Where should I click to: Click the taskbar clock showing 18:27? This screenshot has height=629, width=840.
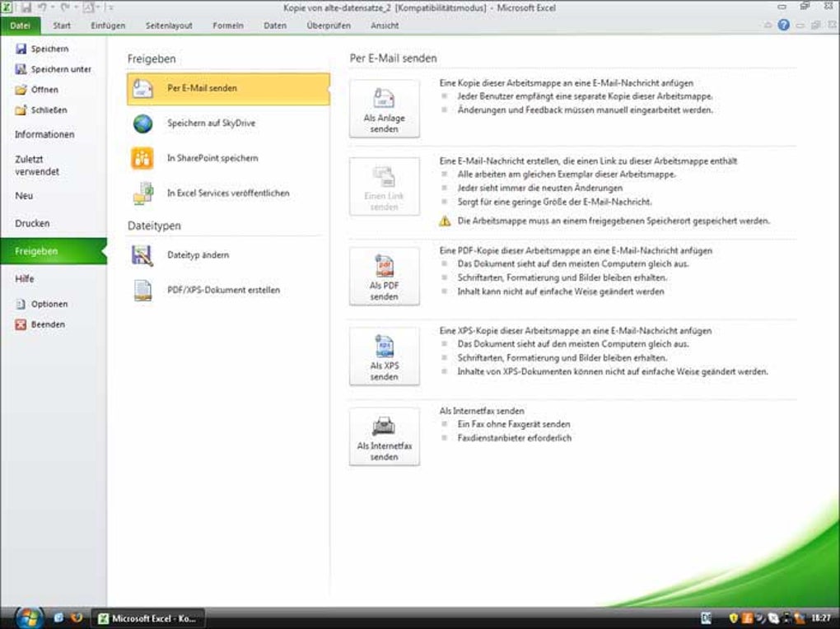tap(821, 617)
